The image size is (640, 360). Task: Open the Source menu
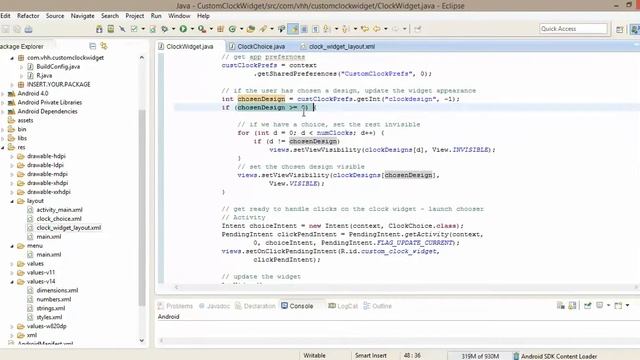tap(55, 16)
